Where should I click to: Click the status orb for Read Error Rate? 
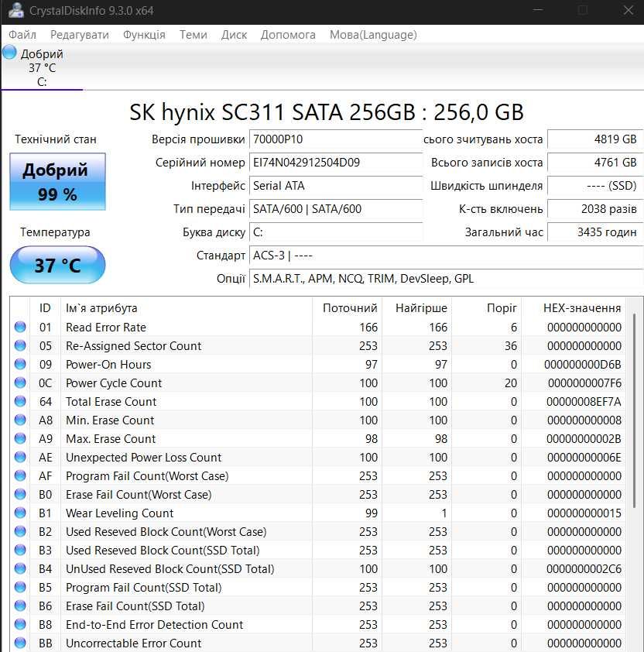pos(20,327)
